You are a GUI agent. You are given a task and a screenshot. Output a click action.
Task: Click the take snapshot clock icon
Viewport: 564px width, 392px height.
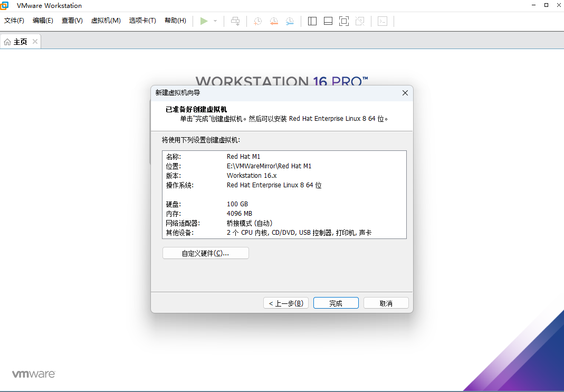[257, 21]
